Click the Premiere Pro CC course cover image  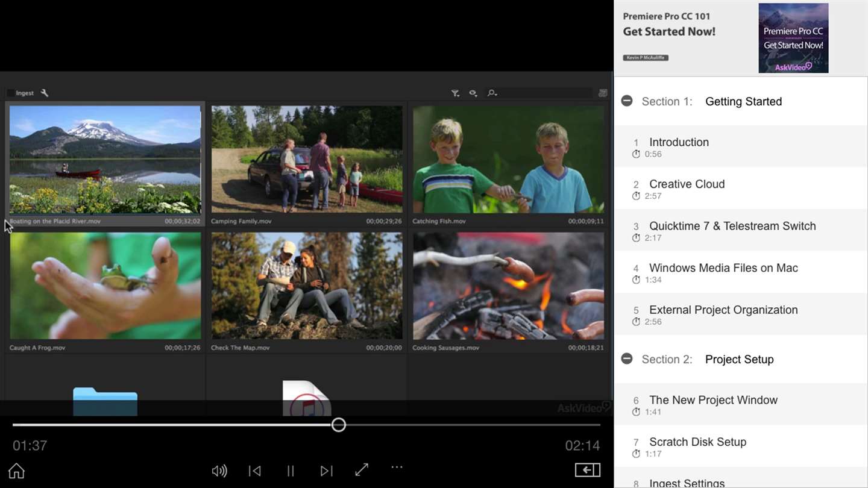coord(793,38)
